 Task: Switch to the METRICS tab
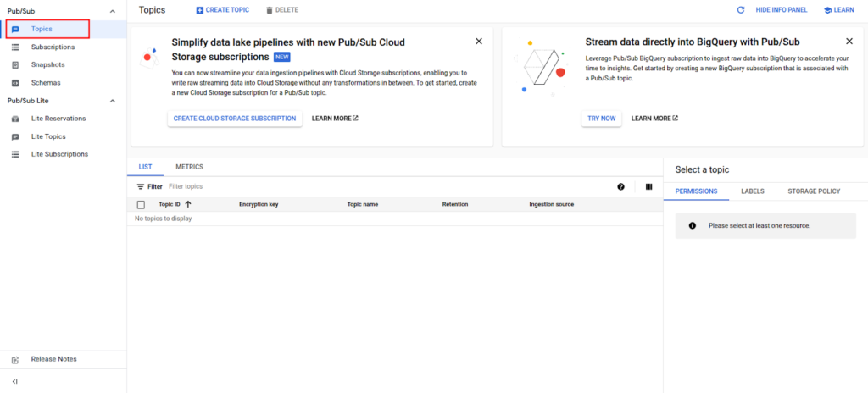189,167
